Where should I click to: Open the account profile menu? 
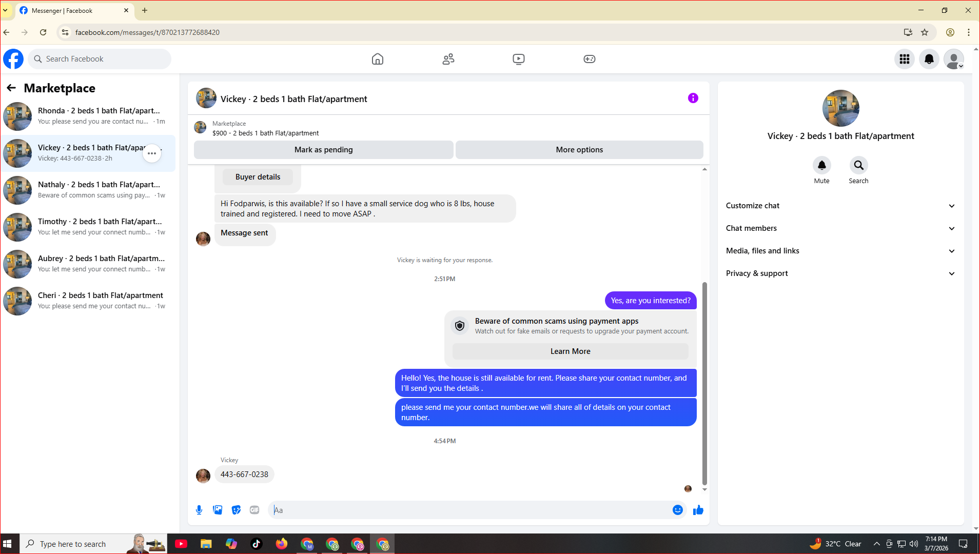coord(954,59)
